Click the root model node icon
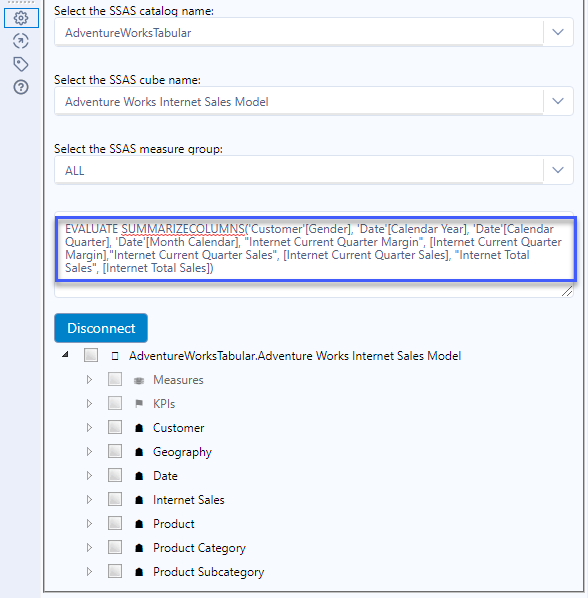This screenshot has width=588, height=598. pyautogui.click(x=115, y=356)
